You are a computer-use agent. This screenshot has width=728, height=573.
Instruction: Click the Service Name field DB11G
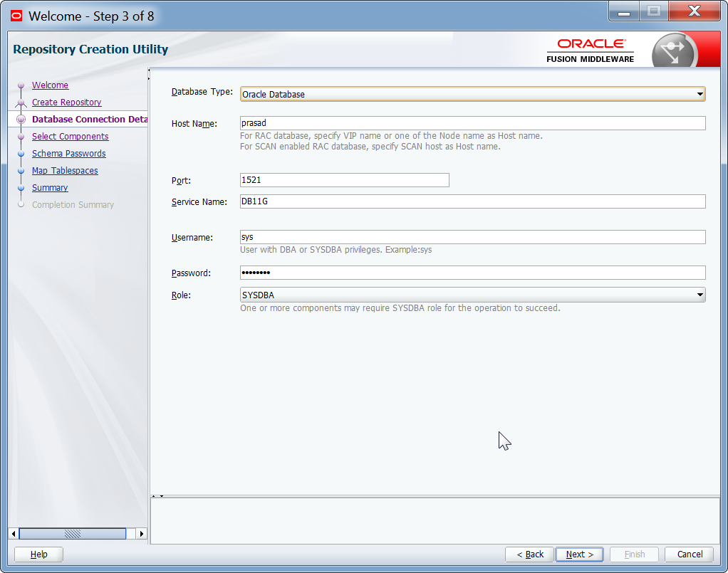pos(473,201)
